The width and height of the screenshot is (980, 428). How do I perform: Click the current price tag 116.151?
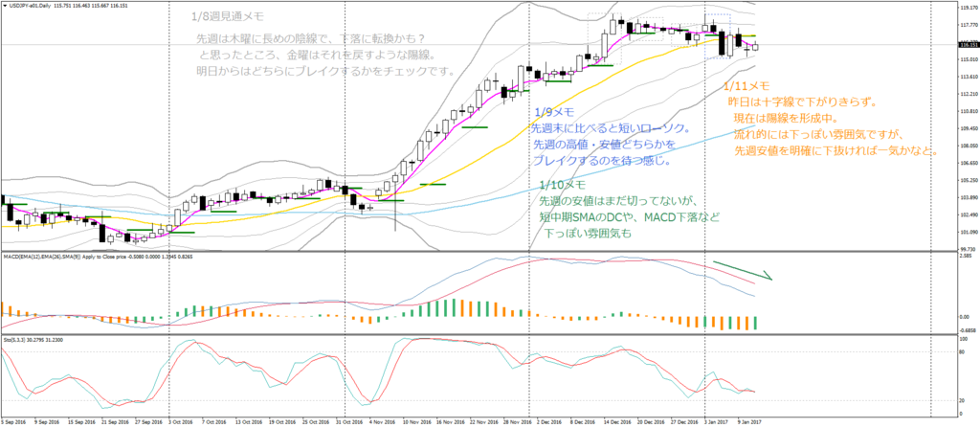(x=969, y=45)
